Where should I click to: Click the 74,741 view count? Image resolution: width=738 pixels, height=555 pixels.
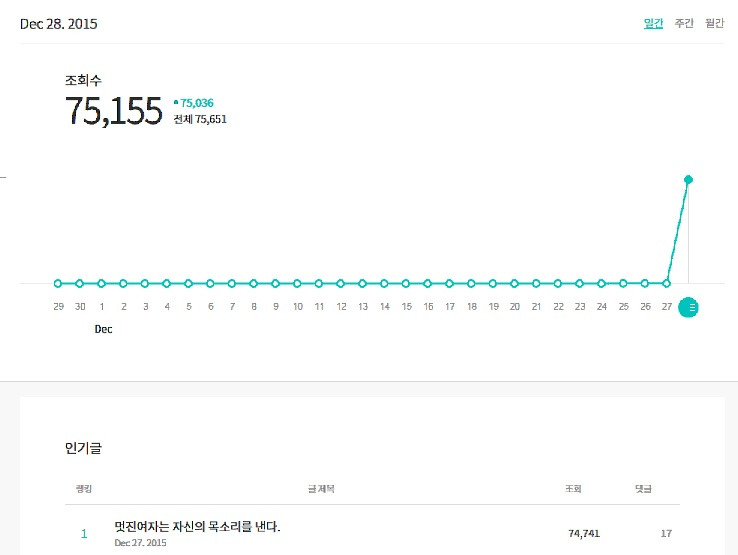point(584,534)
